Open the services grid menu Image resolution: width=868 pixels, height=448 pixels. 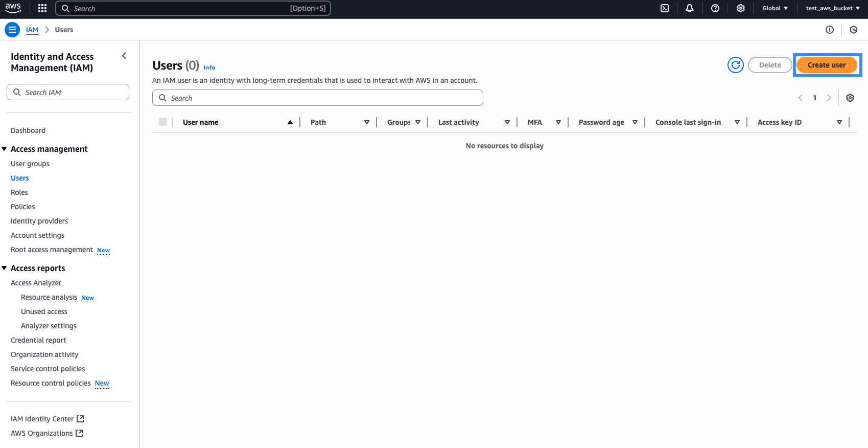42,8
